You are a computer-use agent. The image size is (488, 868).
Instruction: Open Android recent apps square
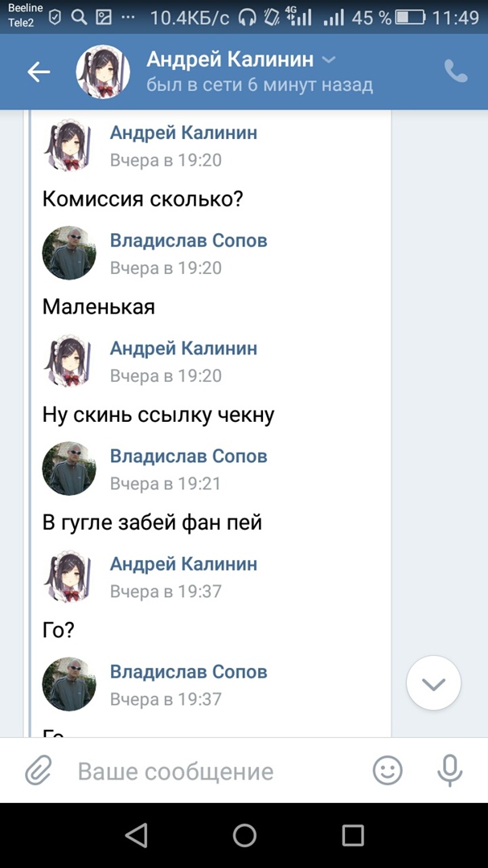(x=353, y=836)
